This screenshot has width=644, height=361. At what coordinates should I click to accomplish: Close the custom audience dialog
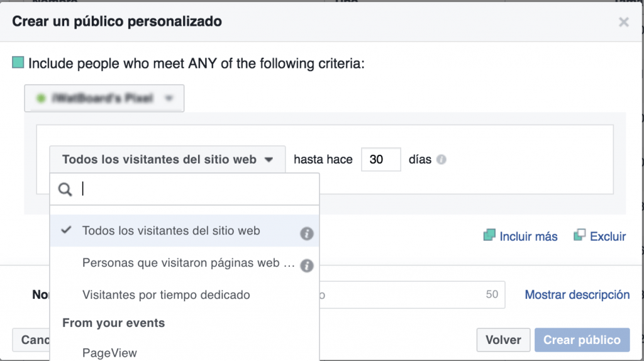pyautogui.click(x=623, y=22)
